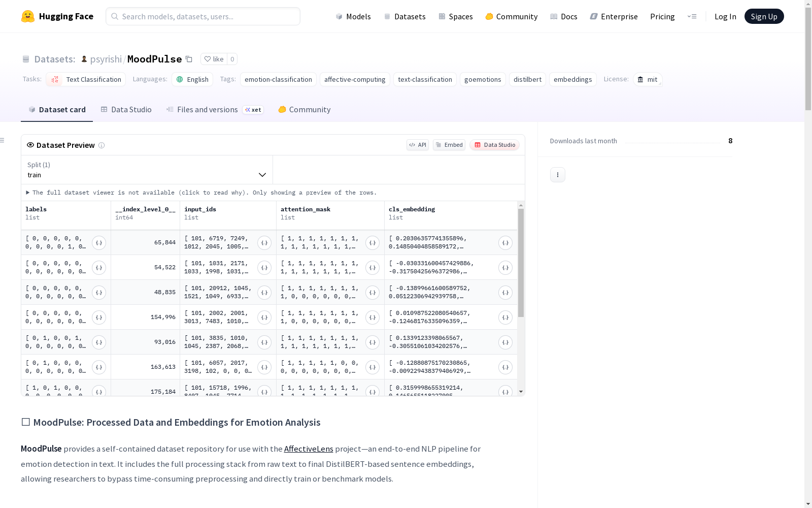Select the English language tag

(x=192, y=79)
